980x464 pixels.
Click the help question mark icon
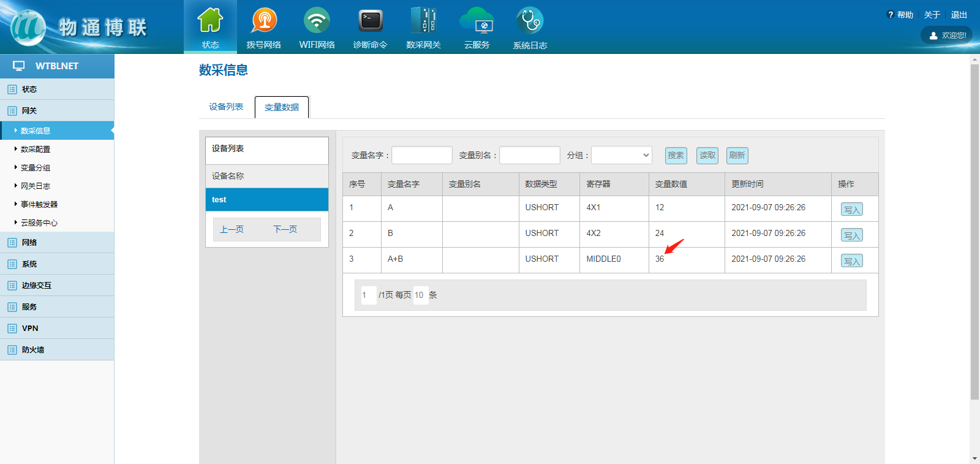pos(891,15)
